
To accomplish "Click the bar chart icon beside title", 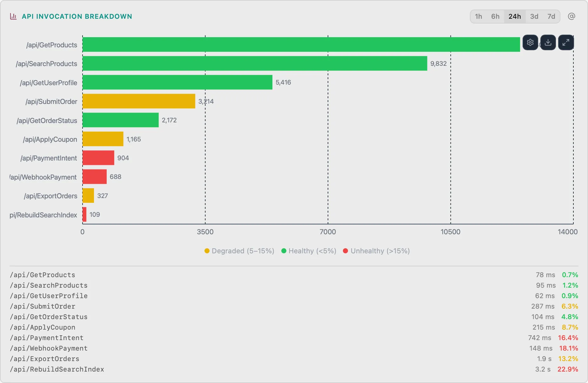I will 13,17.
